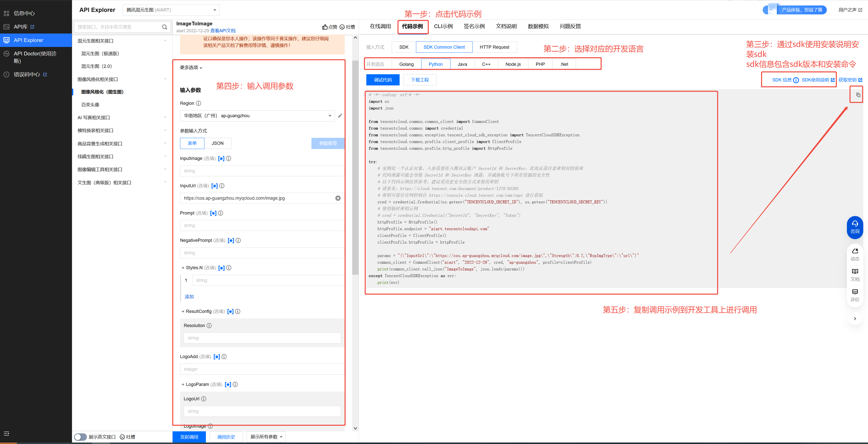Click the edit pencil next to Region
The height and width of the screenshot is (444, 868).
(340, 115)
